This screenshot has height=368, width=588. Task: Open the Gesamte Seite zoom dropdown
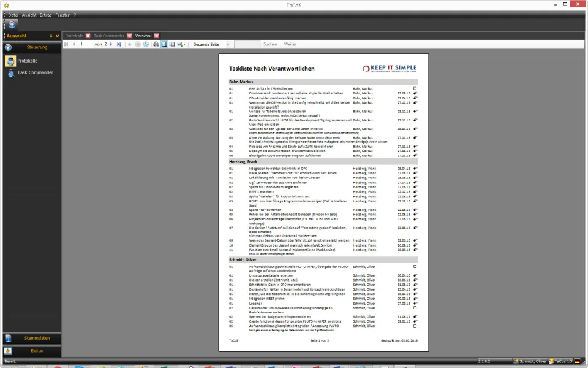tap(211, 44)
